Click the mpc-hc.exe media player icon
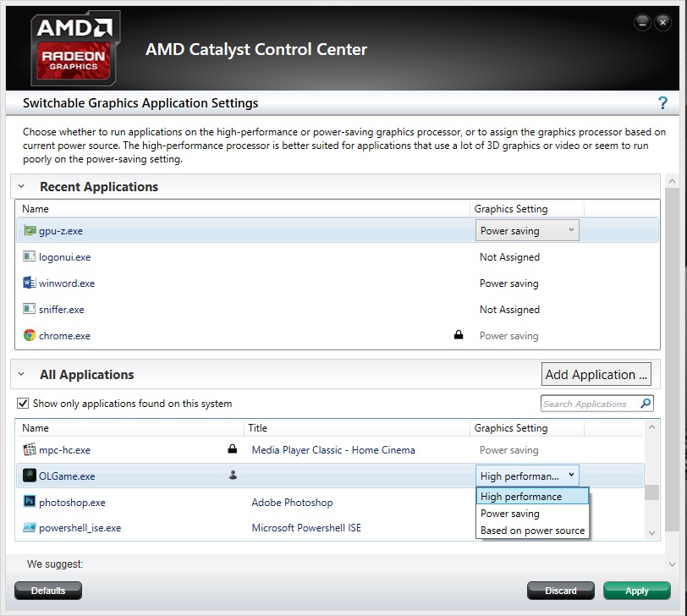The height and width of the screenshot is (616, 687). coord(30,449)
